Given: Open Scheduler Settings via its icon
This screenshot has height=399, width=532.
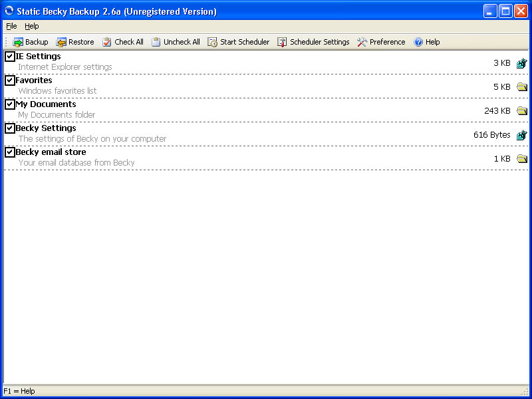Looking at the screenshot, I should pyautogui.click(x=282, y=42).
